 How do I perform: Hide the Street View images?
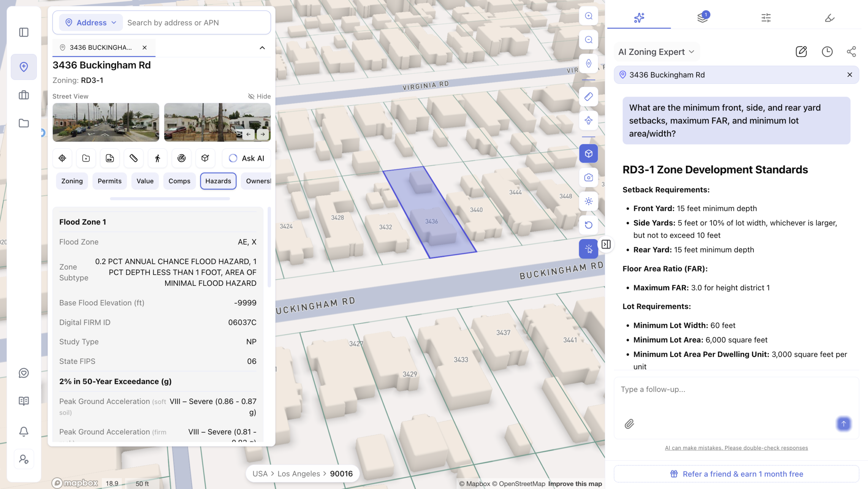[259, 96]
